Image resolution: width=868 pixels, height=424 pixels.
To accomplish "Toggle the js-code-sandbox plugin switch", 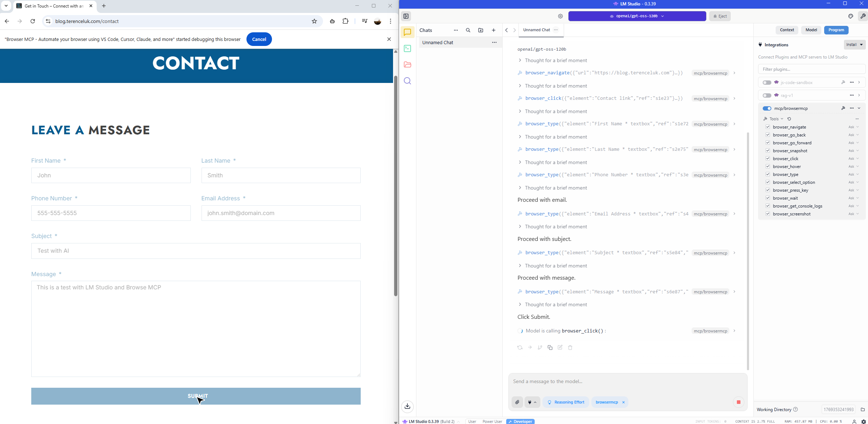I will pyautogui.click(x=767, y=83).
